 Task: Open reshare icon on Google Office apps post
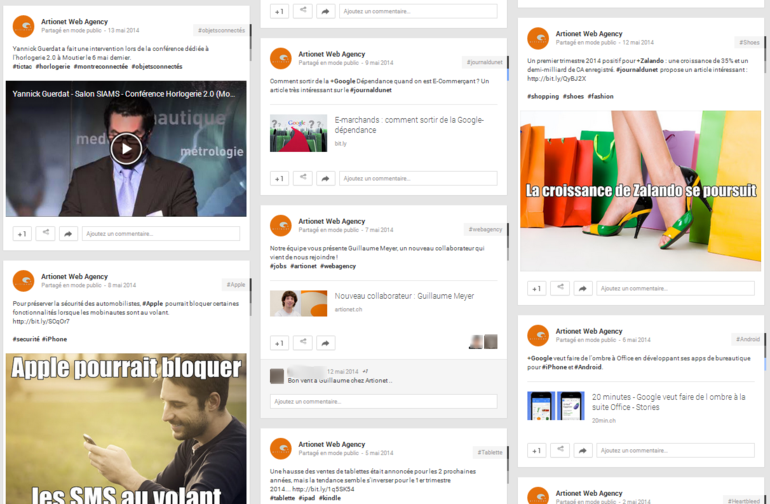tap(560, 450)
